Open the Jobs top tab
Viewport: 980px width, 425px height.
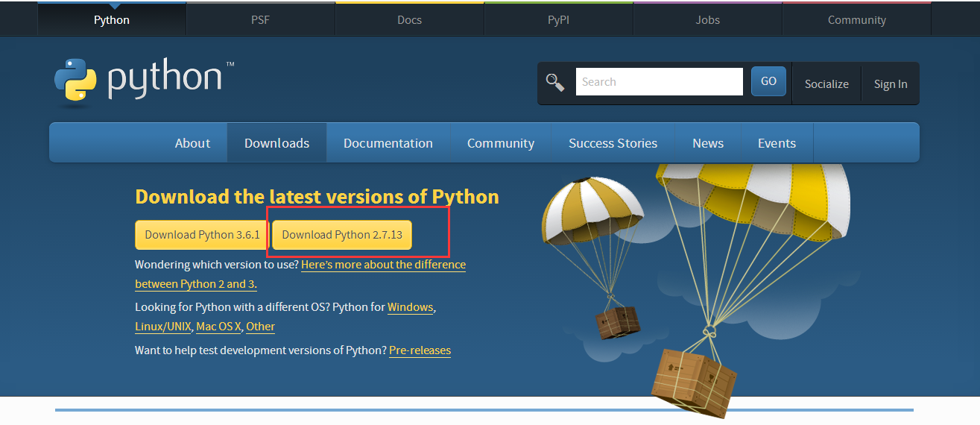tap(707, 19)
